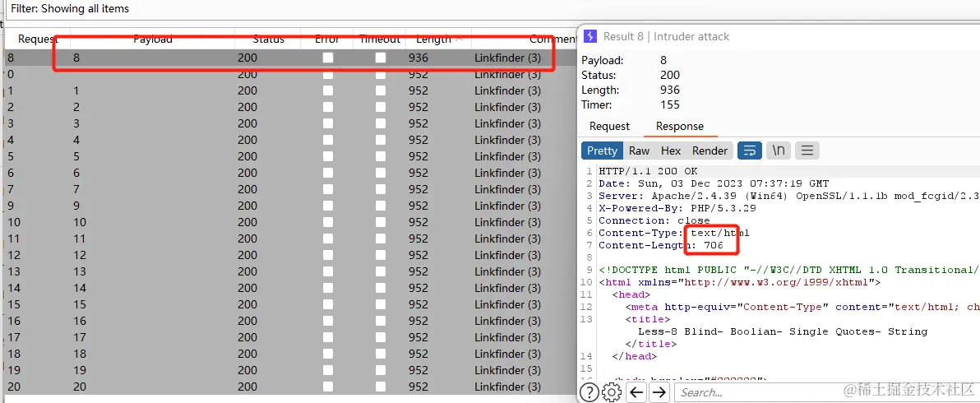Select the Hex view tab
Screen dimensions: 980x403
click(671, 151)
